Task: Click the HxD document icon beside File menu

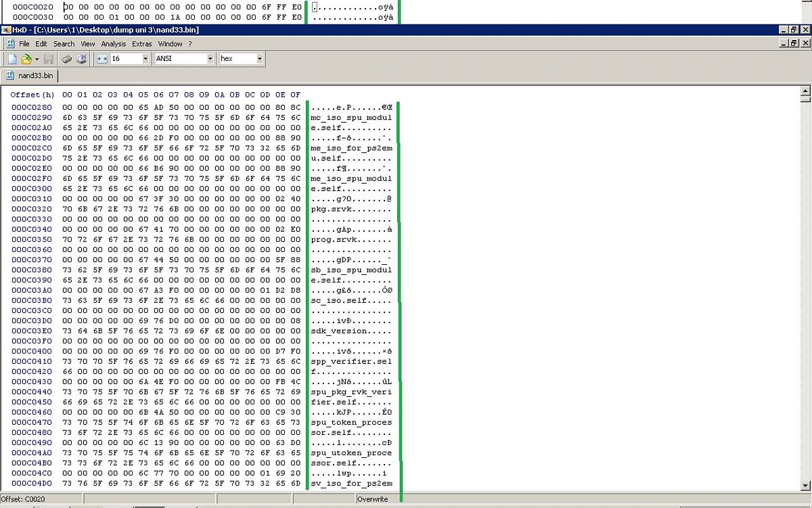Action: [x=10, y=44]
